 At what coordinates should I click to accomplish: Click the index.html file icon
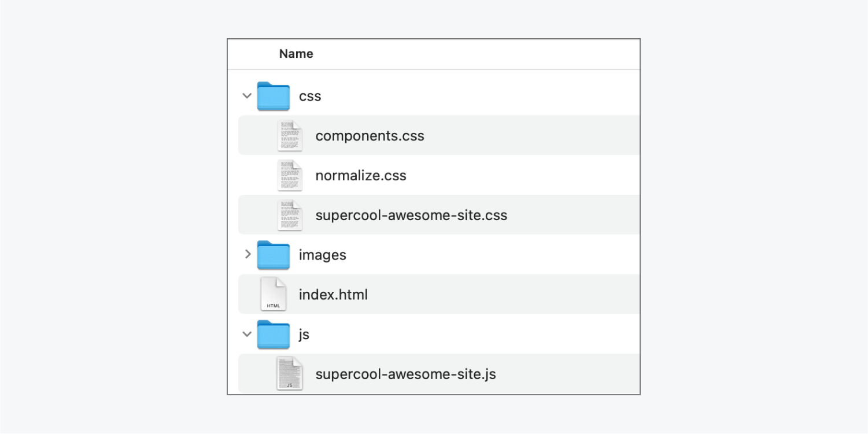(274, 294)
